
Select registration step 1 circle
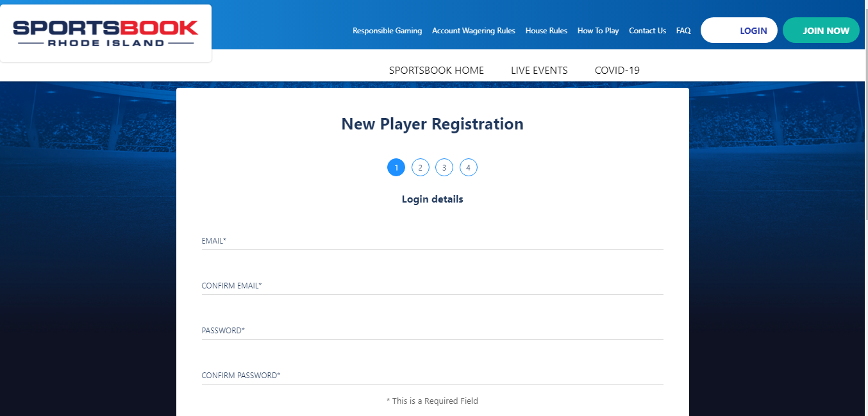tap(396, 167)
